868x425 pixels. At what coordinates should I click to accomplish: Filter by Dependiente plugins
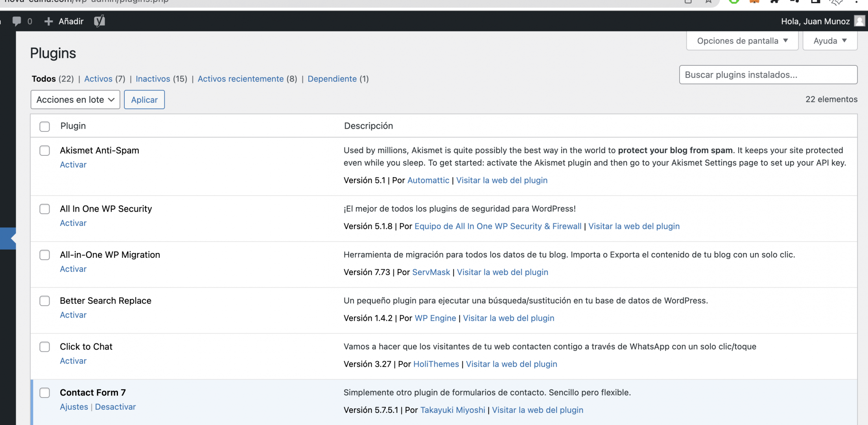click(x=332, y=79)
